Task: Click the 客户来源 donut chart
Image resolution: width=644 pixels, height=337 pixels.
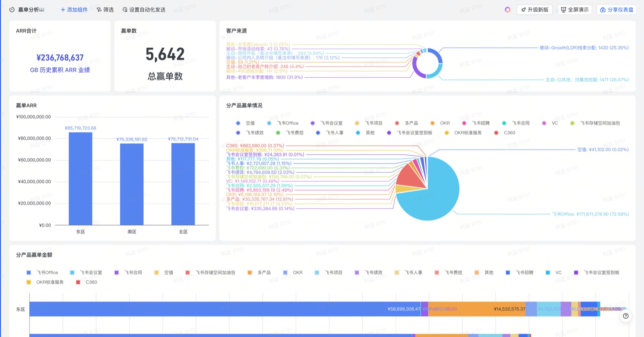Action: 427,63
